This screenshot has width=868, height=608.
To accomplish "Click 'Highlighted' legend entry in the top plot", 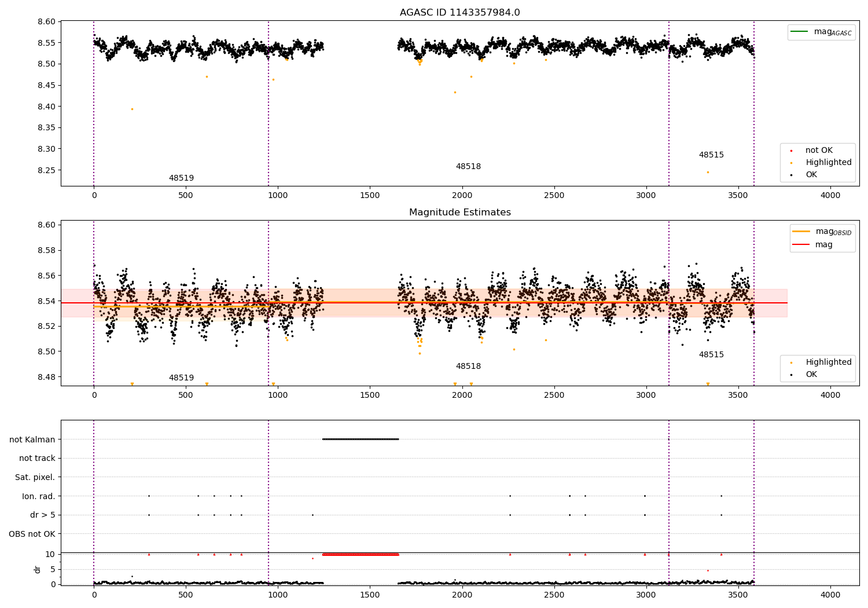I will (x=828, y=163).
